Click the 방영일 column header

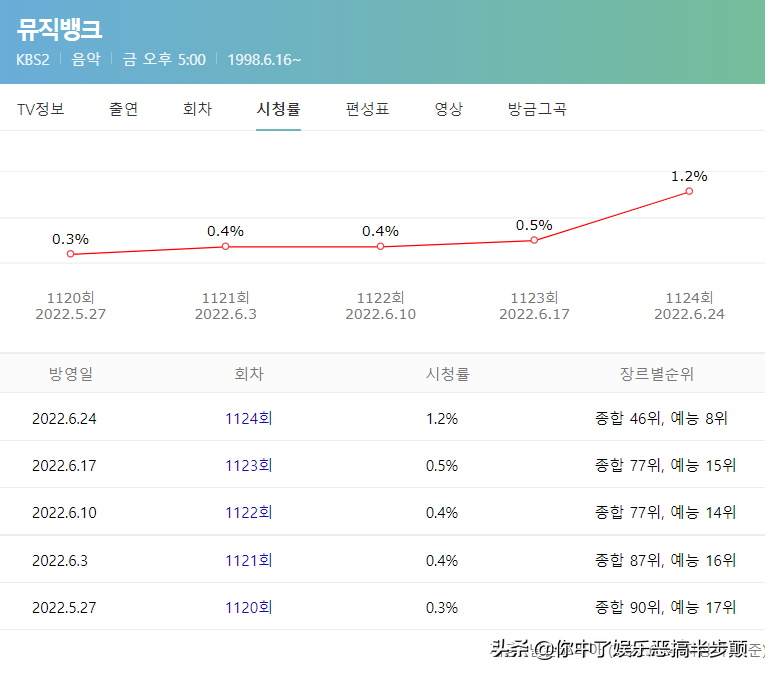coord(70,374)
